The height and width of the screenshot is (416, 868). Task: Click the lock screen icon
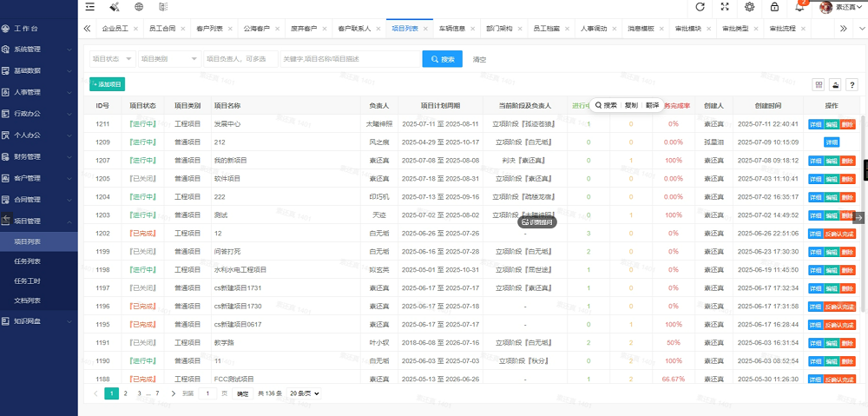pyautogui.click(x=774, y=7)
